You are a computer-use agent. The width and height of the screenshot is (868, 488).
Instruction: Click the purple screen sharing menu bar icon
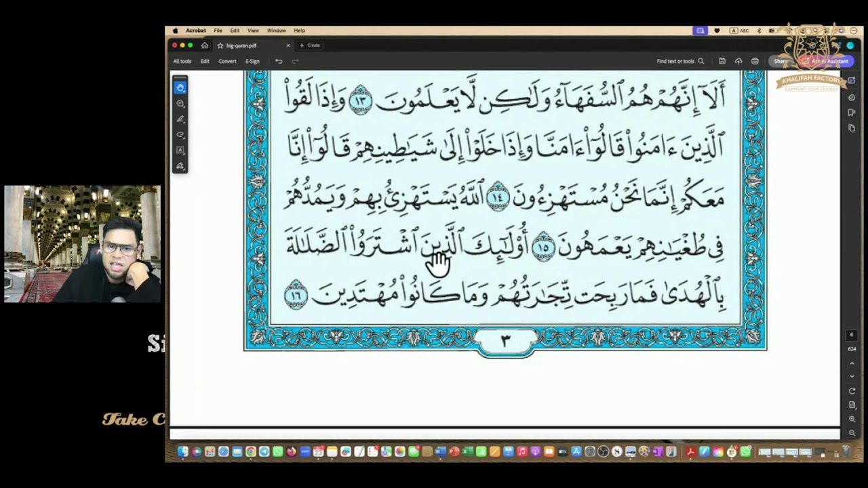(x=701, y=30)
